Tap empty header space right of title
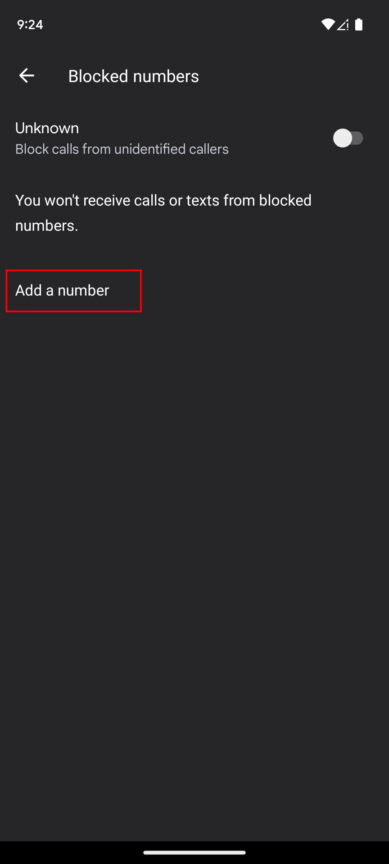The height and width of the screenshot is (864, 389). (x=292, y=76)
